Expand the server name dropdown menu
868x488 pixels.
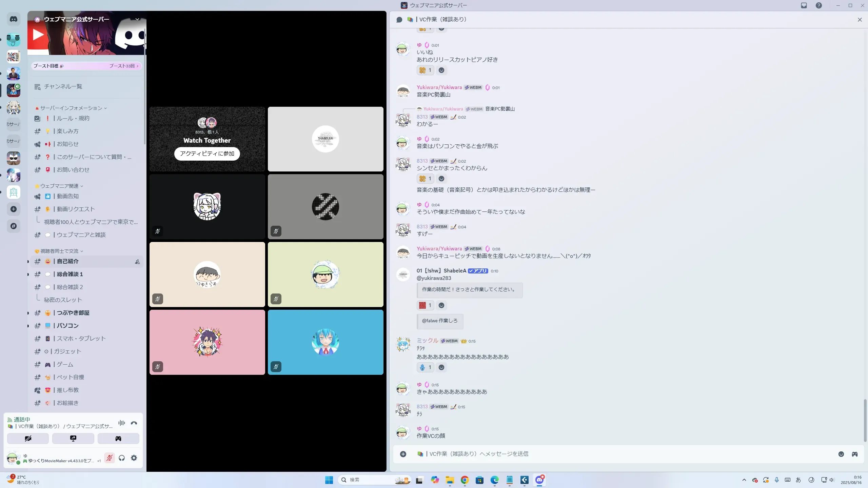click(x=137, y=19)
